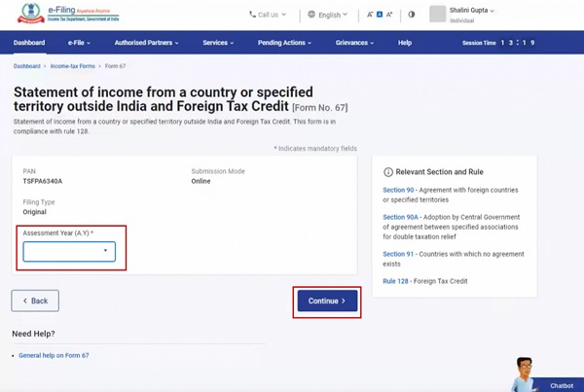Click the Income-tax Forms breadcrumb link

coord(73,66)
